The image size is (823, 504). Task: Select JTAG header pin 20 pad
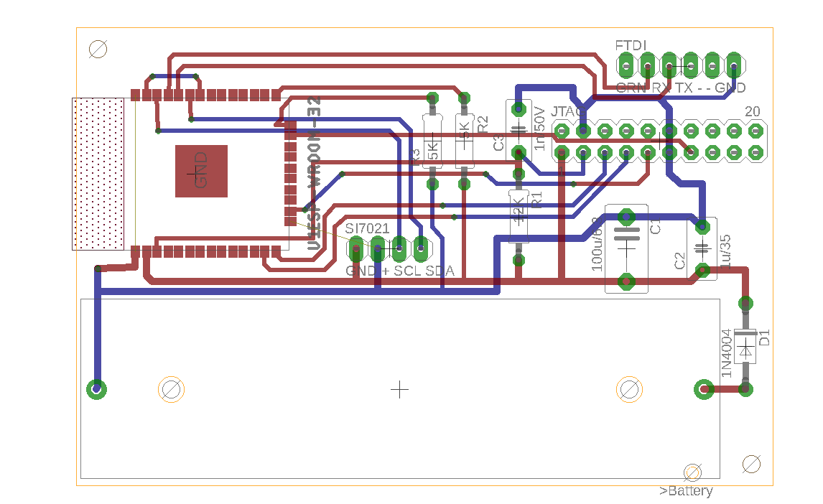755,131
